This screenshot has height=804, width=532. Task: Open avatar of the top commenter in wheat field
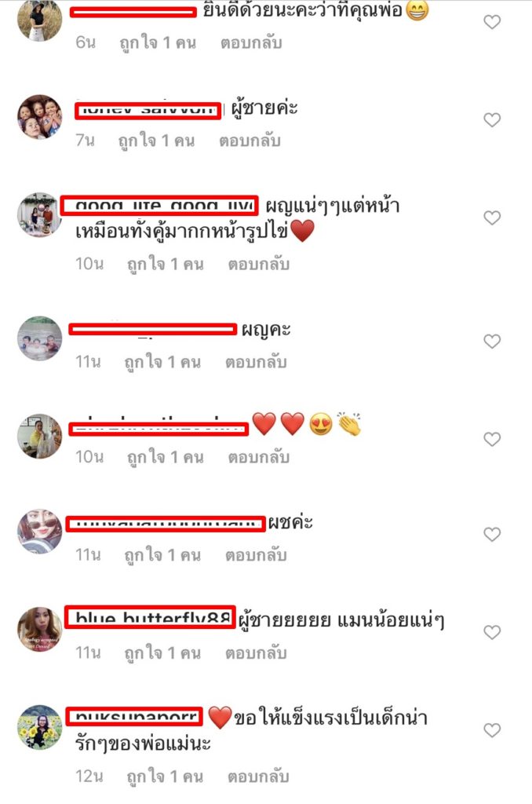point(40,20)
